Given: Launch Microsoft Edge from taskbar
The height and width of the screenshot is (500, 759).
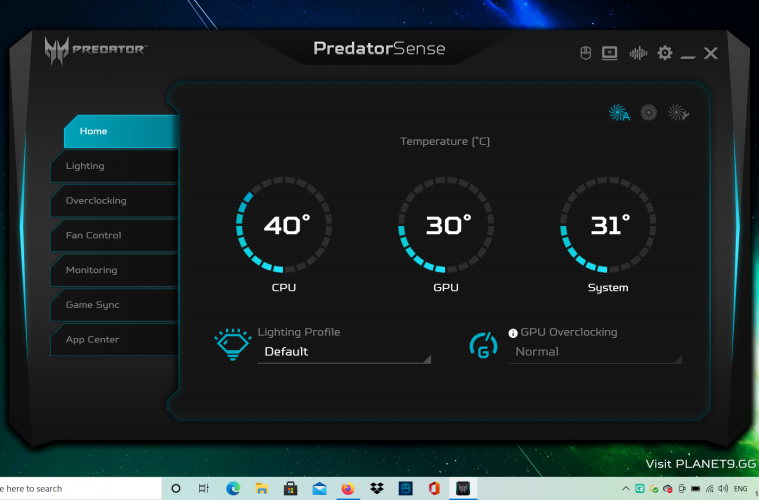Looking at the screenshot, I should (x=233, y=488).
